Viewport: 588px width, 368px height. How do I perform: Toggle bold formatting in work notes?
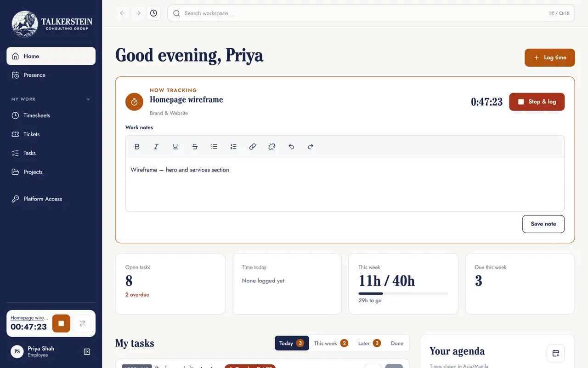pyautogui.click(x=137, y=147)
